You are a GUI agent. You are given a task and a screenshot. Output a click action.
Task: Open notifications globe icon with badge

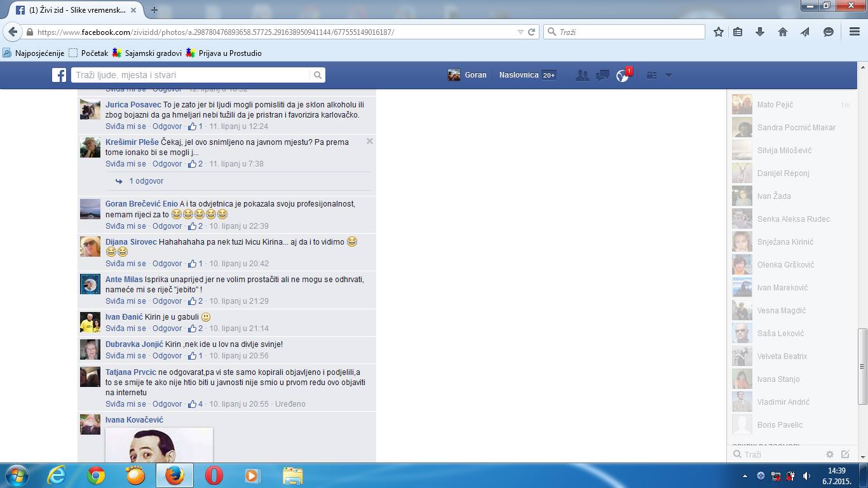click(x=623, y=75)
